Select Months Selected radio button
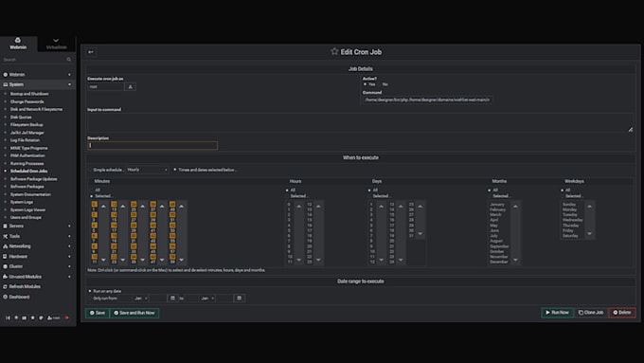 (x=490, y=196)
